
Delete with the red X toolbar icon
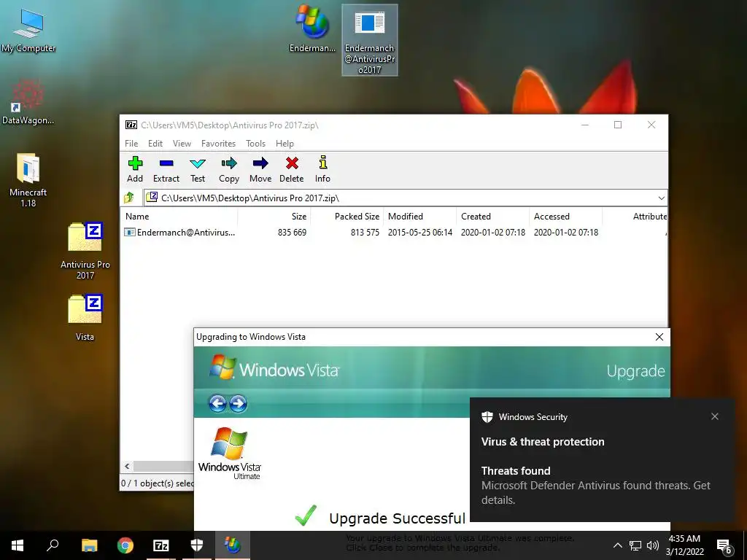click(x=292, y=169)
